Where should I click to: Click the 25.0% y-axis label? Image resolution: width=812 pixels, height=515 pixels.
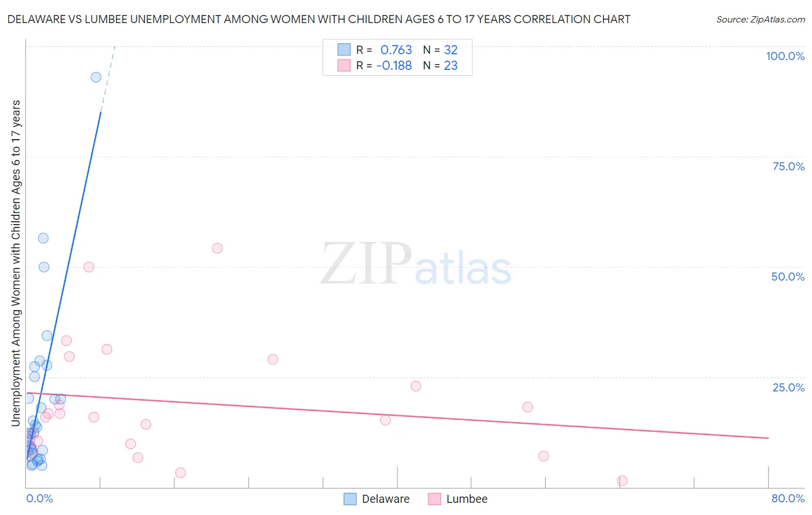[788, 387]
